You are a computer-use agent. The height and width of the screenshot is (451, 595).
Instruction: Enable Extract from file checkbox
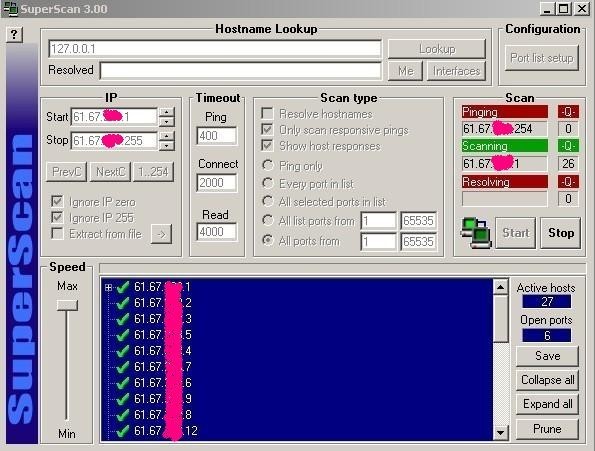tap(57, 233)
